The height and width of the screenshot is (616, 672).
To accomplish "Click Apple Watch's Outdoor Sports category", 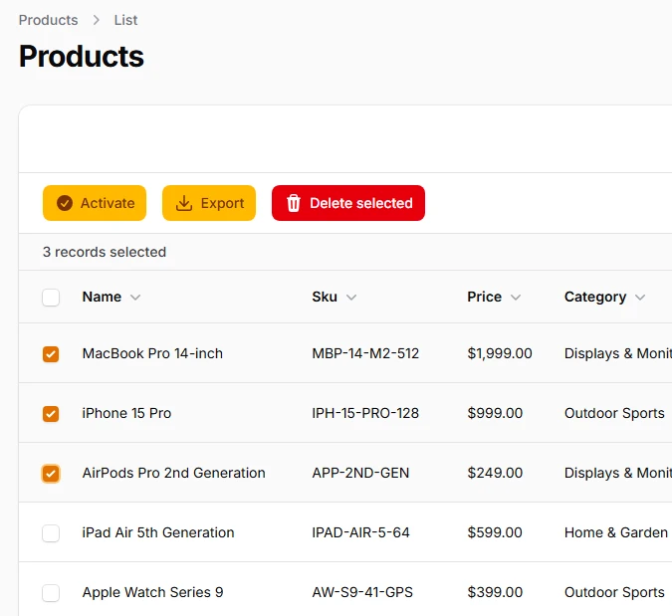I will (x=614, y=592).
